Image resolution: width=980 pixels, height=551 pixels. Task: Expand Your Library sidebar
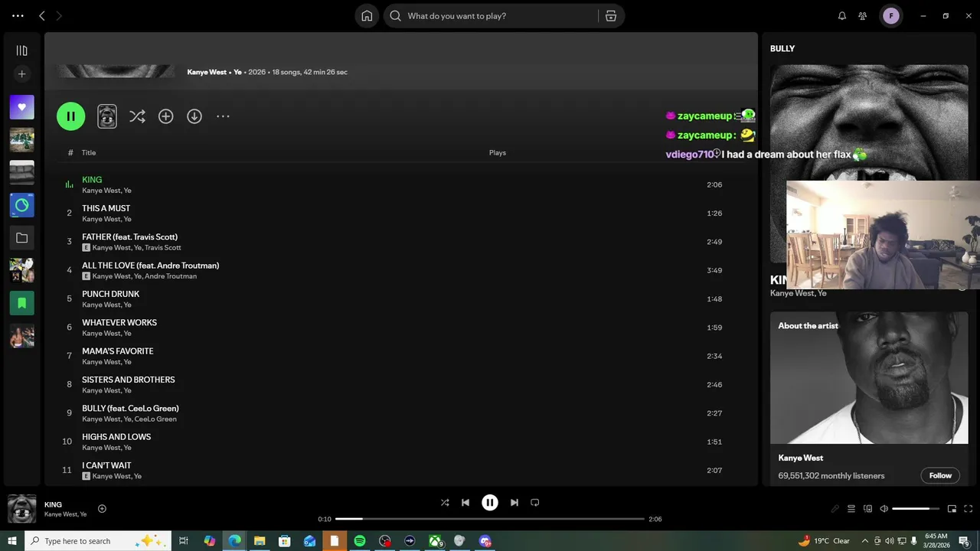[x=21, y=51]
